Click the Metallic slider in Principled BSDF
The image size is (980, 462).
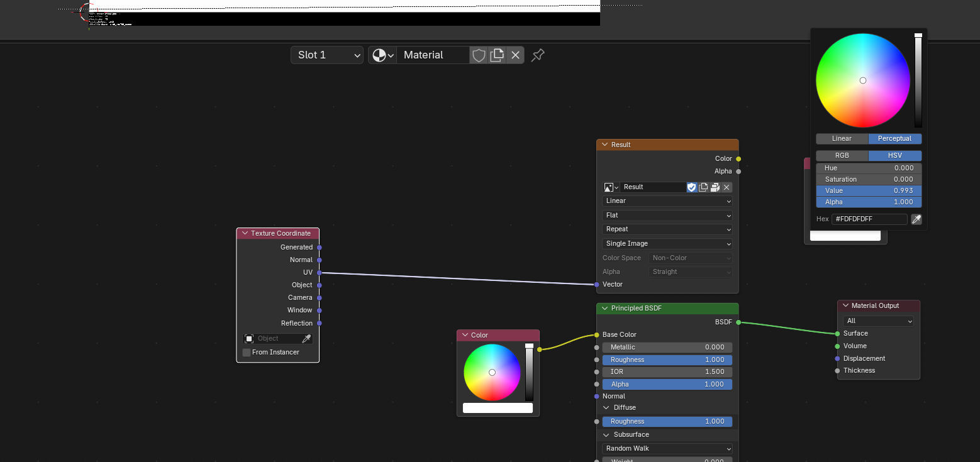[x=667, y=348]
